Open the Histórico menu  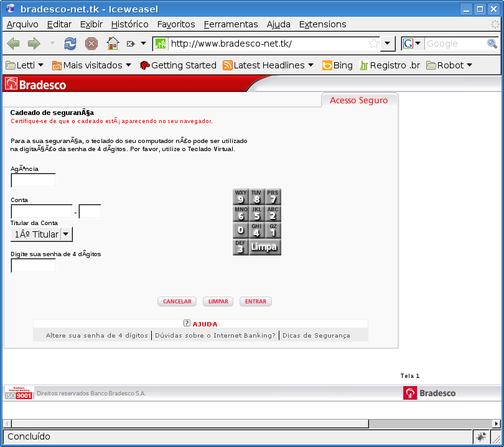tap(130, 24)
